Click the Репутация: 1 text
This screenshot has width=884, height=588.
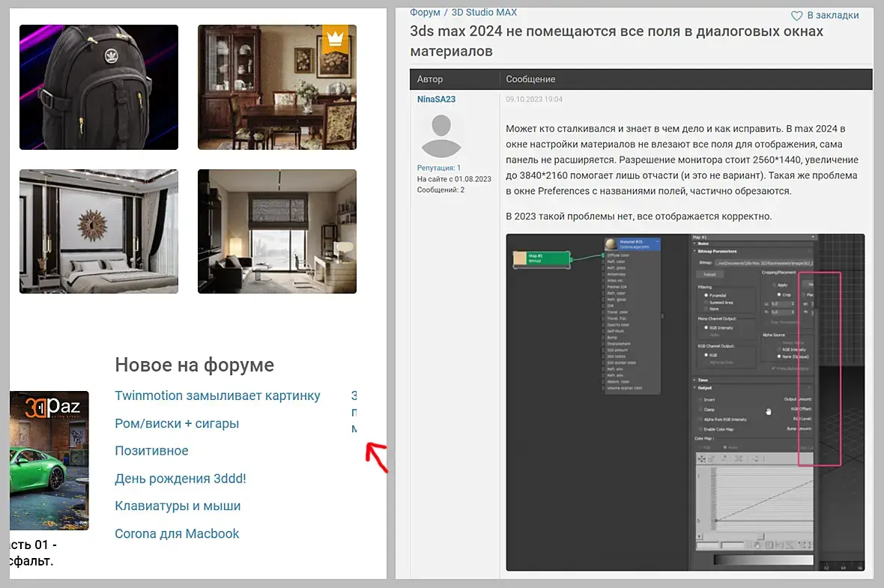click(438, 168)
